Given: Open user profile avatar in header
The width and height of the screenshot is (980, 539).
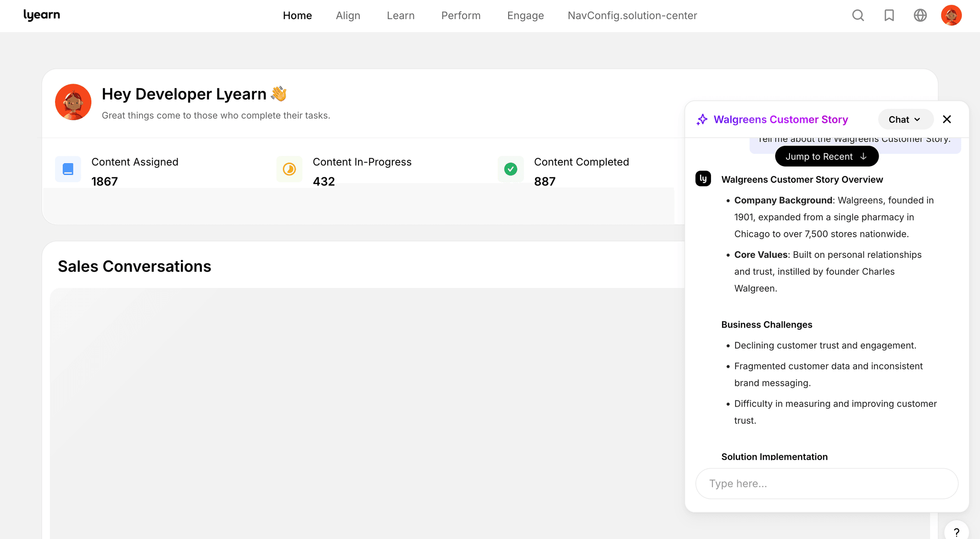Looking at the screenshot, I should 951,15.
